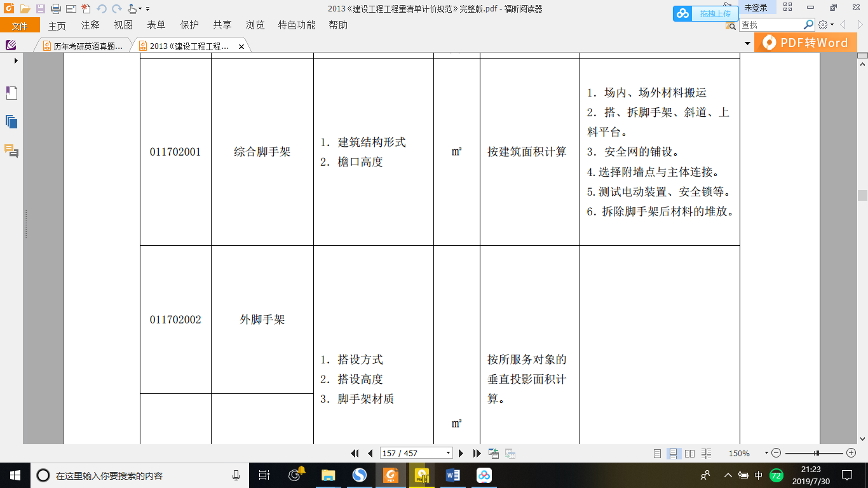Go to the first page button

[x=355, y=453]
